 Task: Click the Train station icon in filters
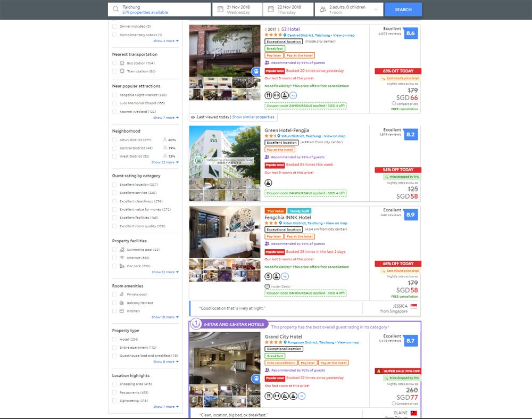122,71
